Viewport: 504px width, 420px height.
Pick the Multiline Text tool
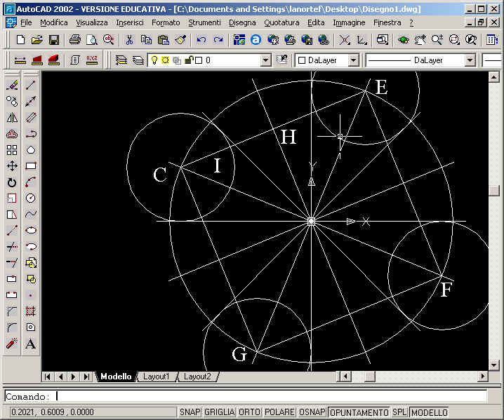pos(31,344)
